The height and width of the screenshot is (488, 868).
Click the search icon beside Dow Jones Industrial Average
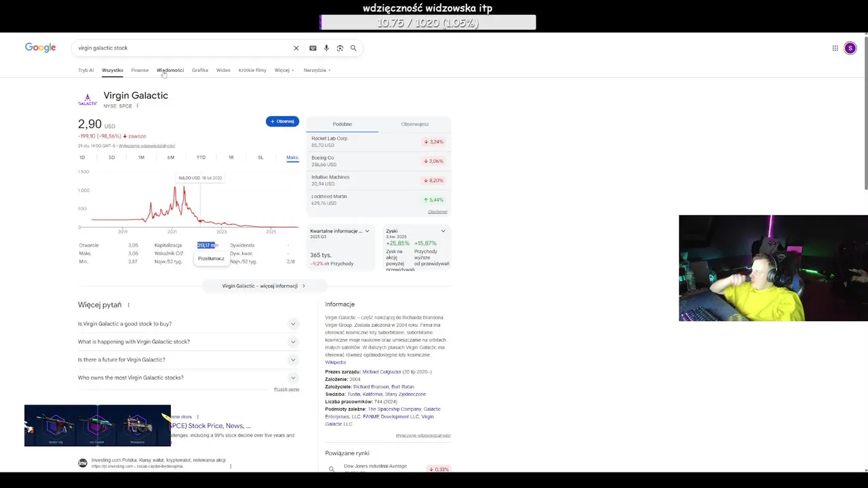click(332, 469)
